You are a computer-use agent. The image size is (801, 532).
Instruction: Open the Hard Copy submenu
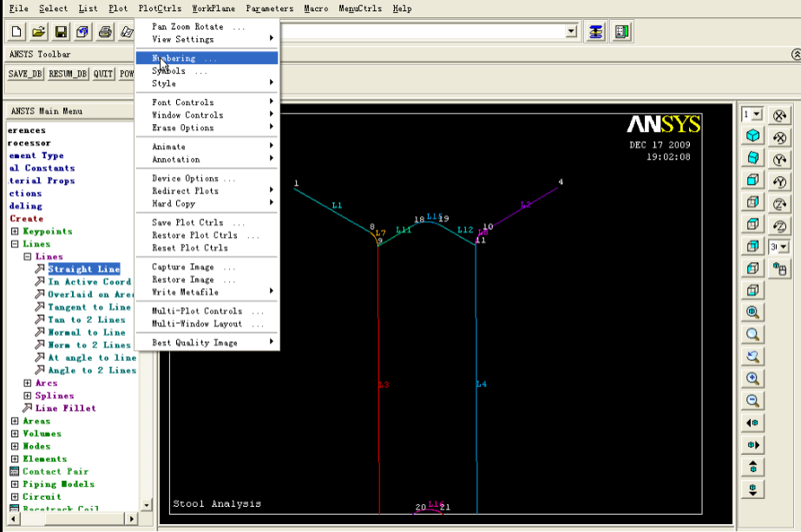pos(207,203)
